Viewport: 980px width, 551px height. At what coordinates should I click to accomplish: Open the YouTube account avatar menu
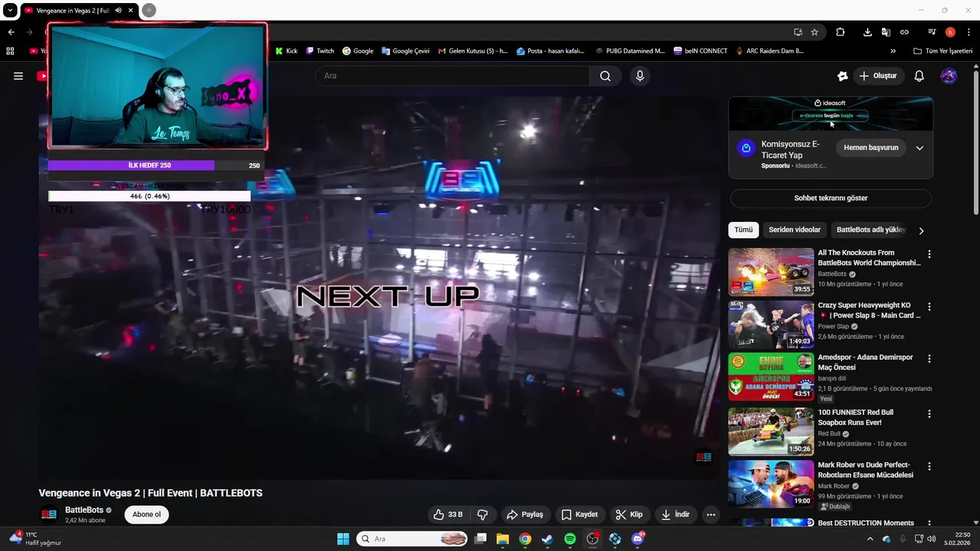tap(949, 76)
